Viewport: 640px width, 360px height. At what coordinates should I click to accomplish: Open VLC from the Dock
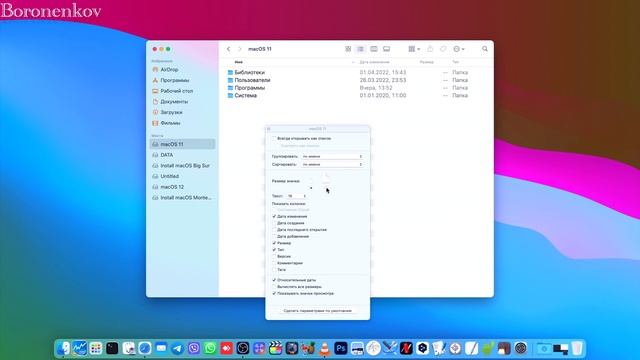(324, 348)
